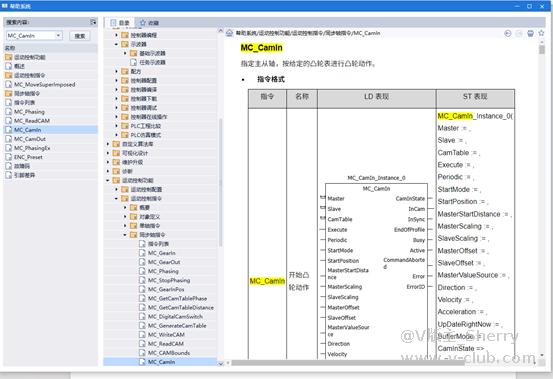Collapse the 示波器 tree folder
The height and width of the screenshot is (379, 553).
point(116,44)
